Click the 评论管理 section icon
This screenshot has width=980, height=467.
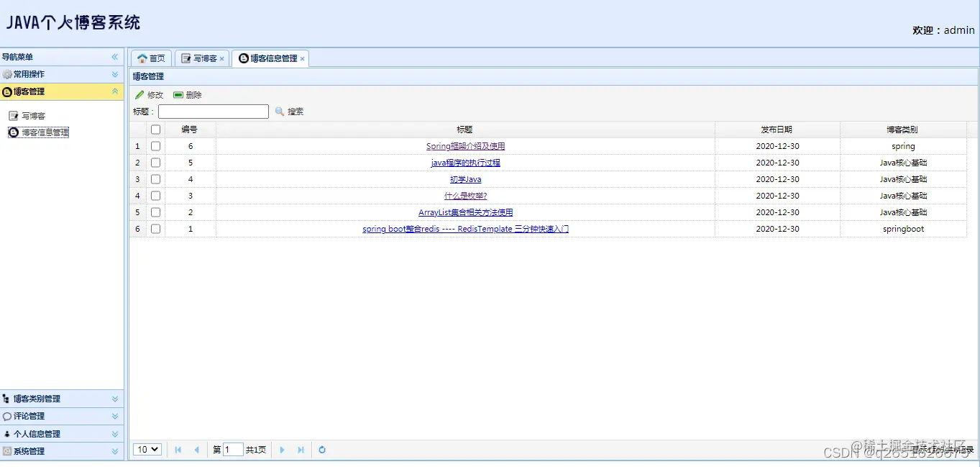(6, 416)
